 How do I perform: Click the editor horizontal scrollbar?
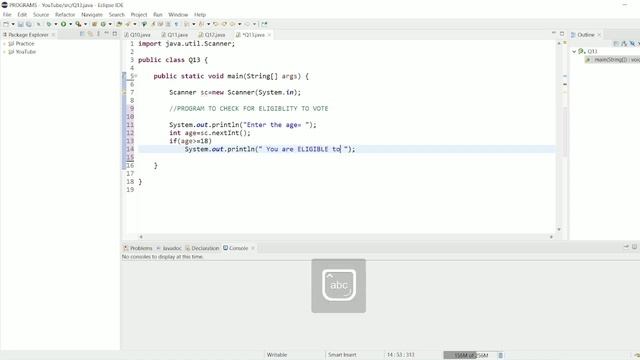click(346, 237)
